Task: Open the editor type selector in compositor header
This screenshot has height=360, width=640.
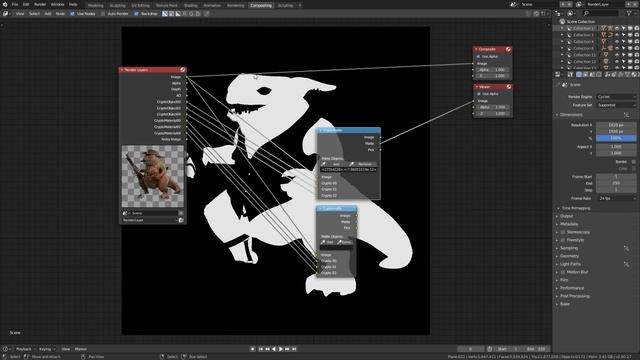Action: (6, 13)
